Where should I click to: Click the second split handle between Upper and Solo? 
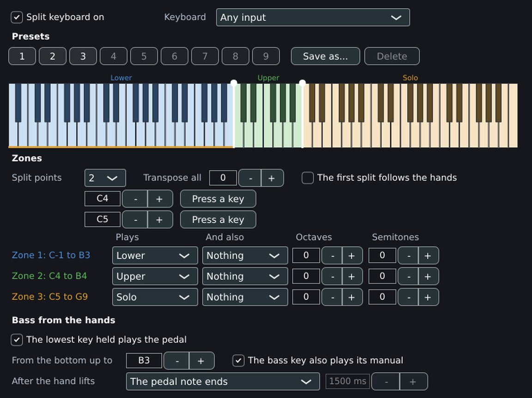point(302,83)
